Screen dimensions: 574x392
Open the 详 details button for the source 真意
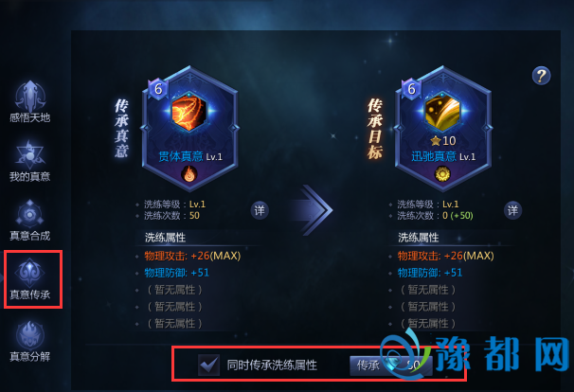pos(260,210)
